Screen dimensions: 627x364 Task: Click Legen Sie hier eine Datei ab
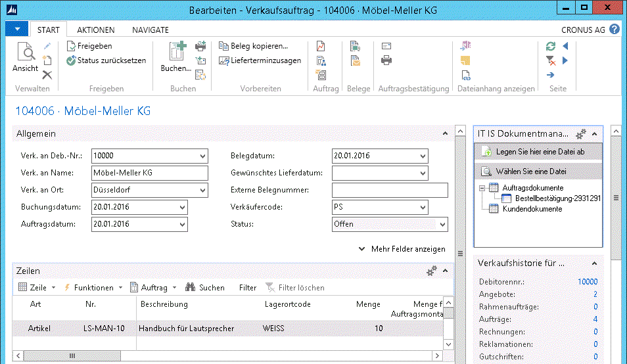538,152
